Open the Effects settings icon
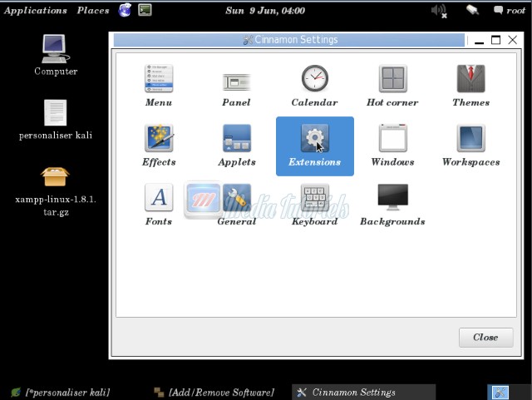Screen dimensions: 532x400 tap(159, 138)
